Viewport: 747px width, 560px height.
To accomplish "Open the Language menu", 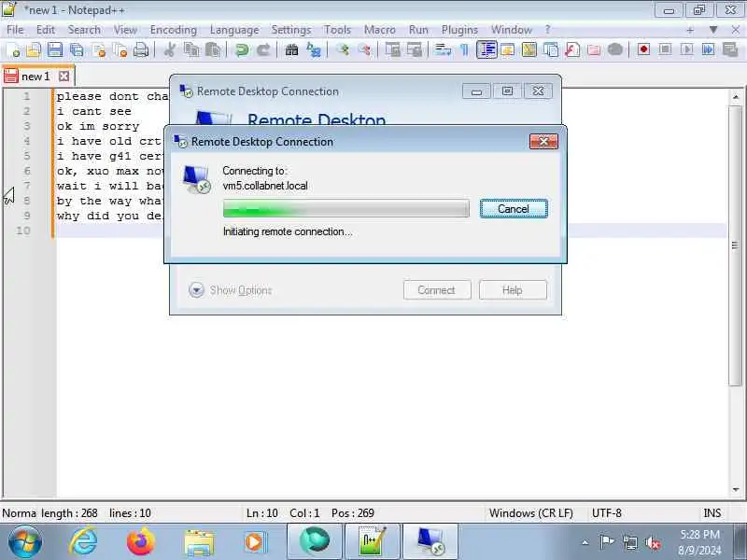I will pos(234,30).
